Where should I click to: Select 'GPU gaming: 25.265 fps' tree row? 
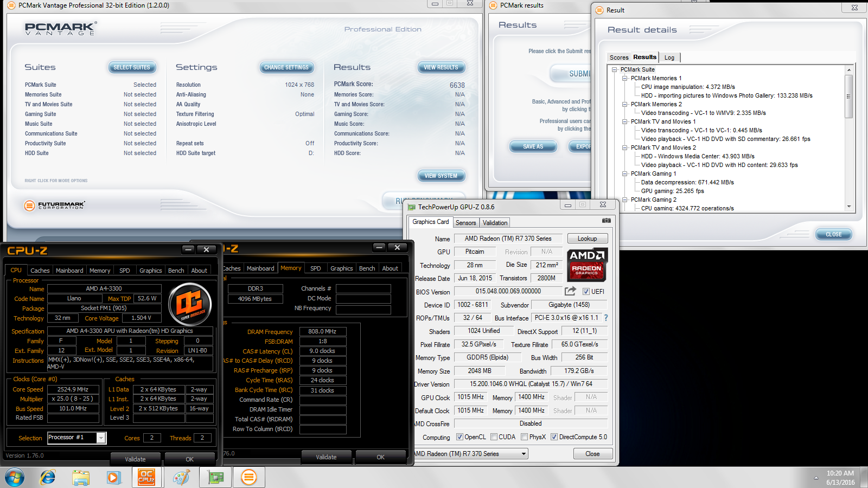point(672,191)
